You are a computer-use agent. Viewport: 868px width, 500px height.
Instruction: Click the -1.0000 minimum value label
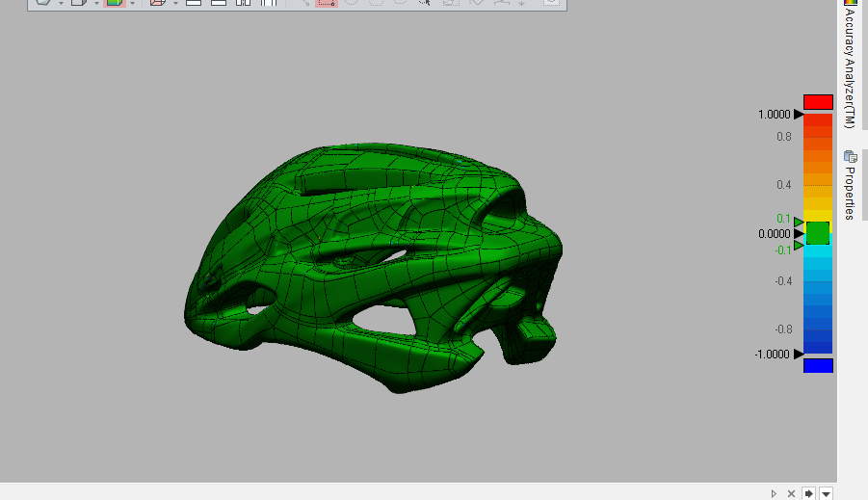(x=772, y=355)
